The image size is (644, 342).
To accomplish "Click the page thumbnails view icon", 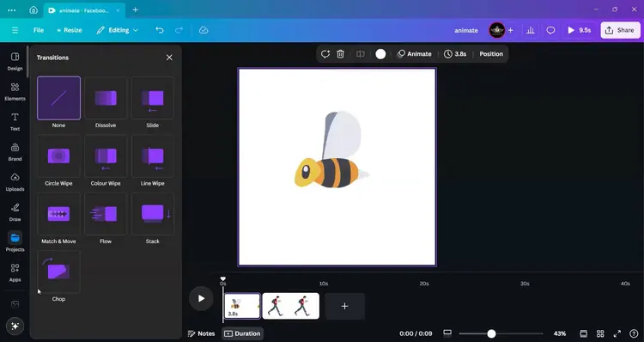I will (x=583, y=333).
